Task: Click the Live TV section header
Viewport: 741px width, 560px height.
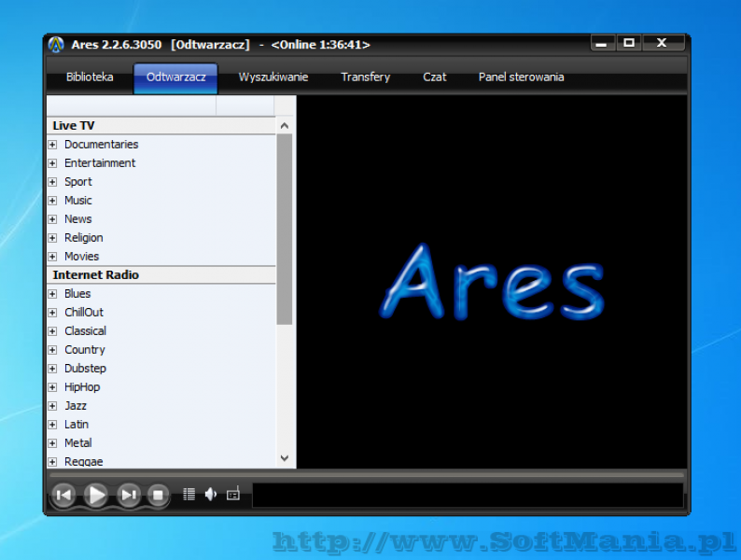Action: [161, 126]
